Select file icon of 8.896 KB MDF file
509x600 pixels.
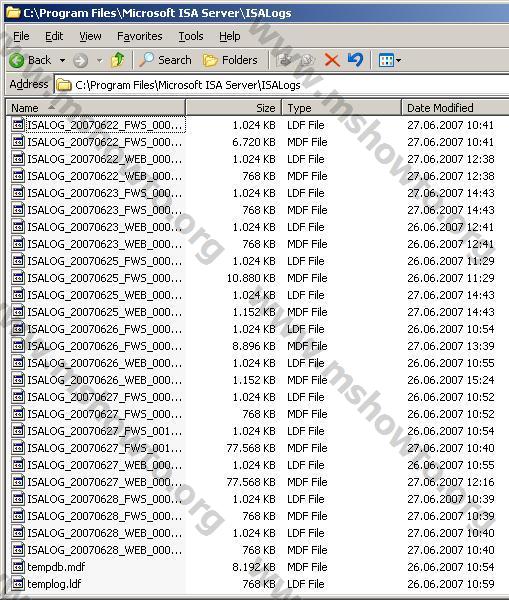pyautogui.click(x=18, y=346)
